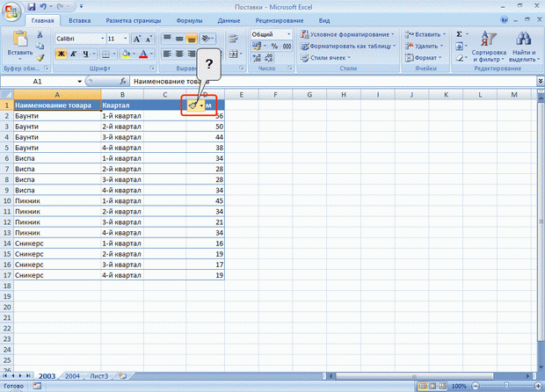Expand the formula bar with double chevron
This screenshot has width=545, height=392.
coord(540,81)
